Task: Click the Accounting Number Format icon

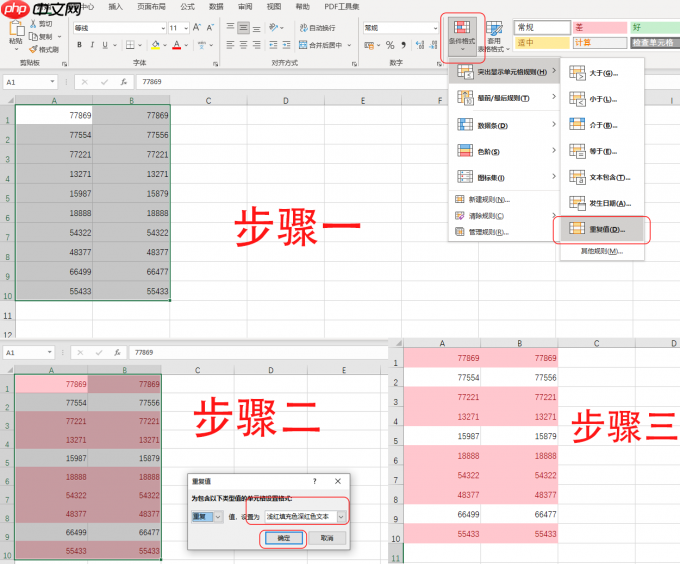Action: 369,45
